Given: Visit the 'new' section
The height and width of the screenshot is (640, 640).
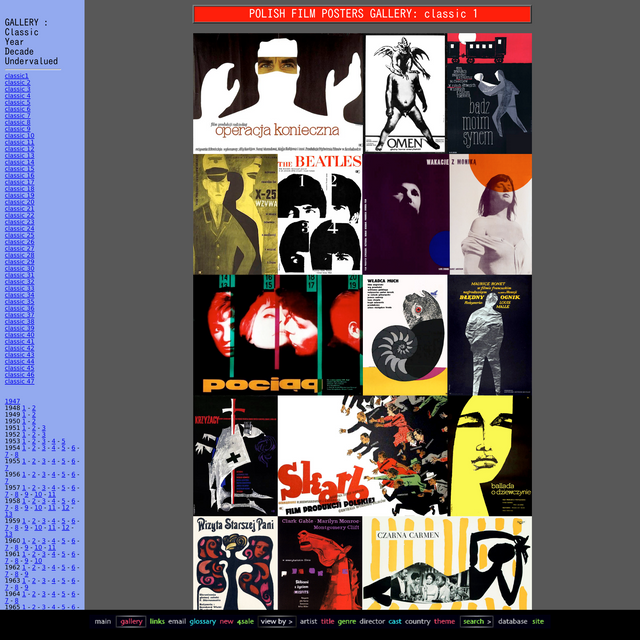Looking at the screenshot, I should pyautogui.click(x=227, y=622).
